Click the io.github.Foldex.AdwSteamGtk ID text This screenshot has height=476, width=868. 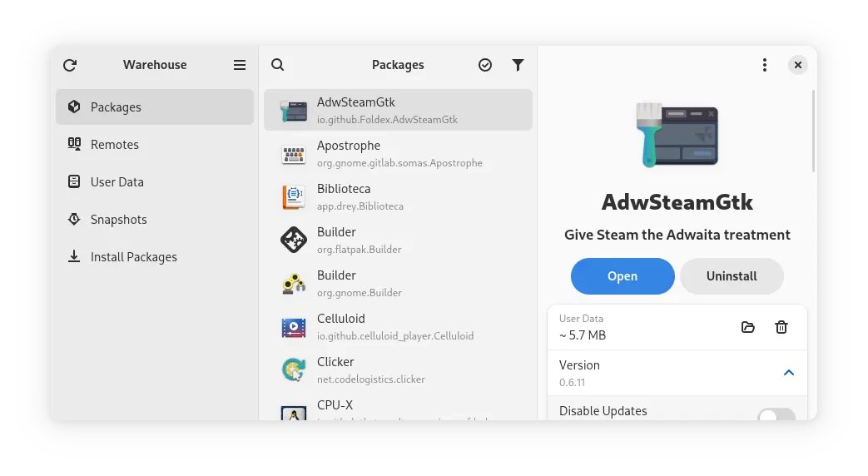pyautogui.click(x=387, y=120)
